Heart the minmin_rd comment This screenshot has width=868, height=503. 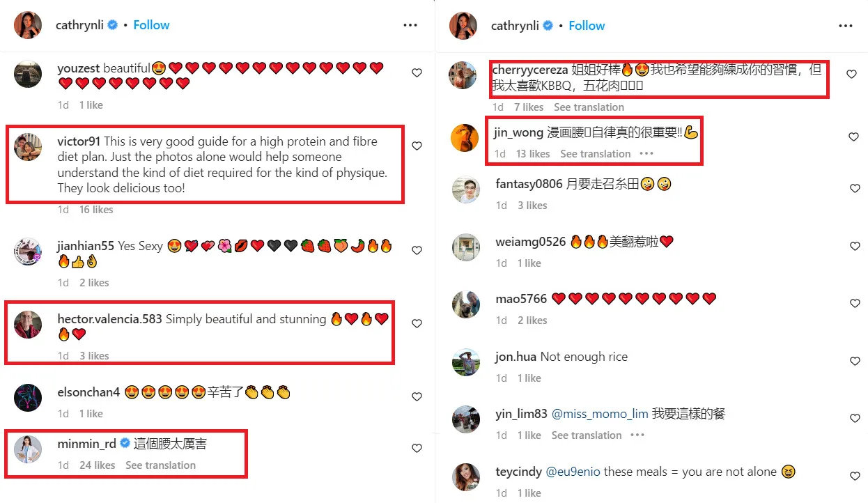[417, 448]
